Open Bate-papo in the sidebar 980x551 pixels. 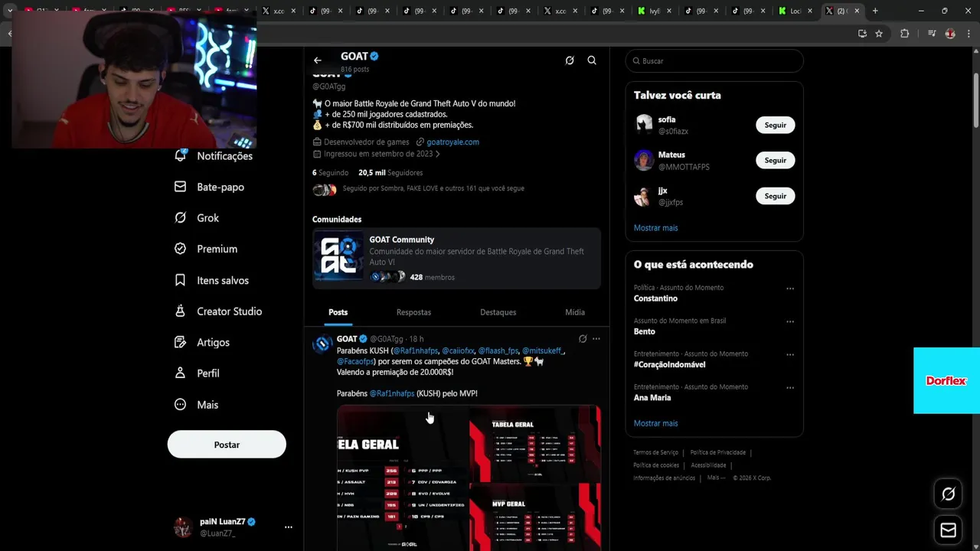(x=209, y=187)
